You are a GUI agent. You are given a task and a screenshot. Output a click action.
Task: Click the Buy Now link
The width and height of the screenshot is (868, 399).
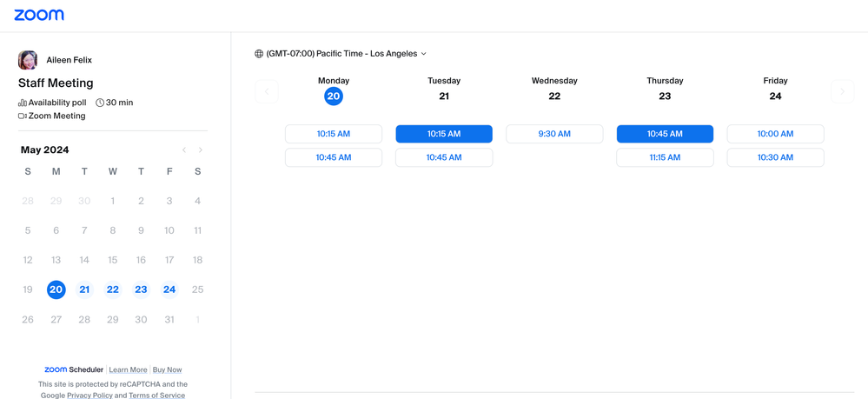[x=167, y=369]
